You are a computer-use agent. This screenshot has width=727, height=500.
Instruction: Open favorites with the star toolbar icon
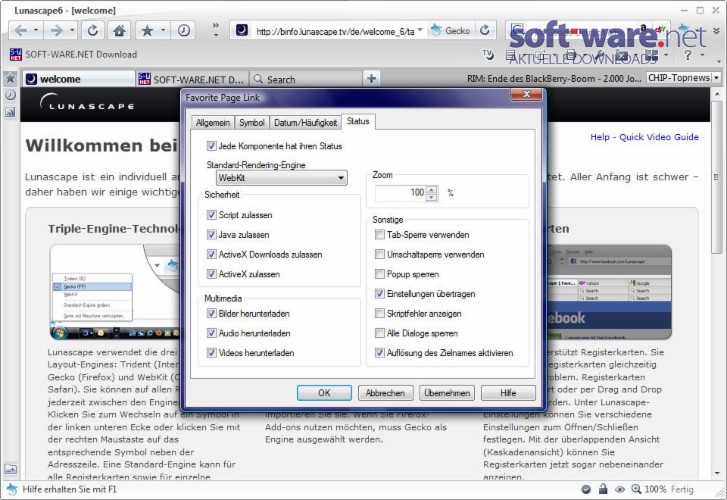pos(147,31)
